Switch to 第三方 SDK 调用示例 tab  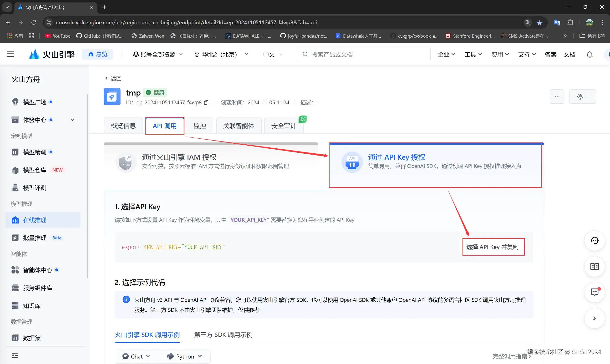click(223, 334)
